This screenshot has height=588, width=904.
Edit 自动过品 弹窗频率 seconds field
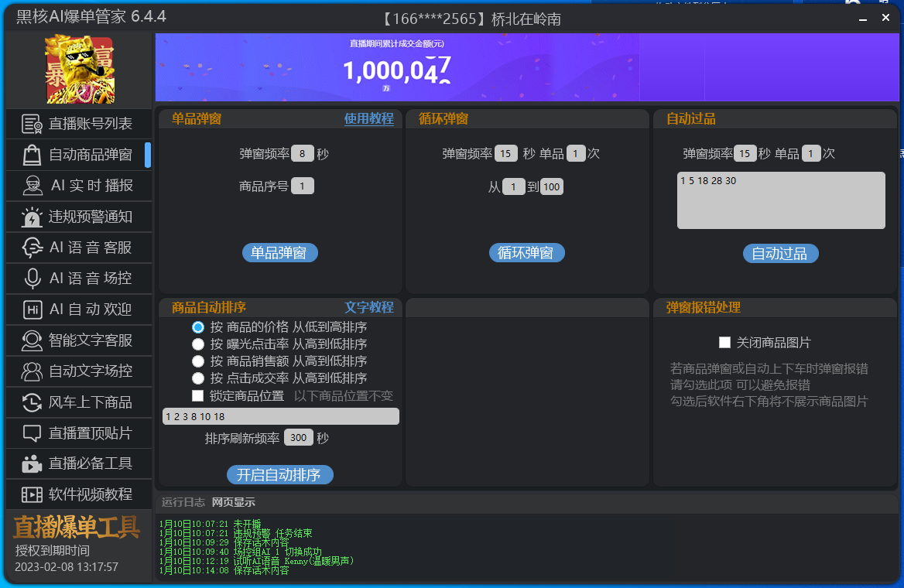coord(745,154)
